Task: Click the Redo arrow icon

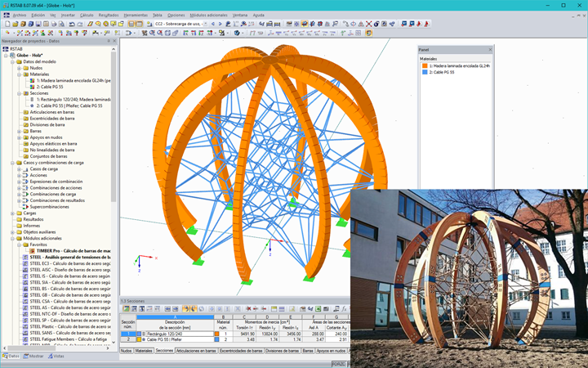Action: pos(79,24)
